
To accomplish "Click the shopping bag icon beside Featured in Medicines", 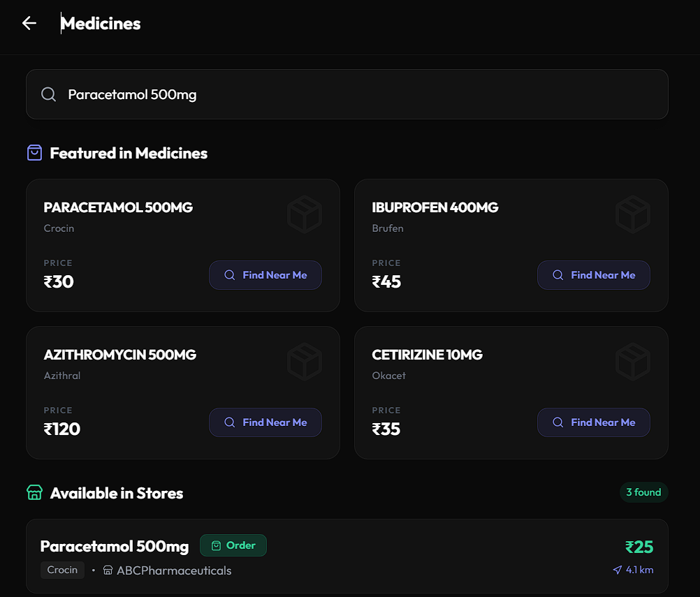I will coord(34,152).
